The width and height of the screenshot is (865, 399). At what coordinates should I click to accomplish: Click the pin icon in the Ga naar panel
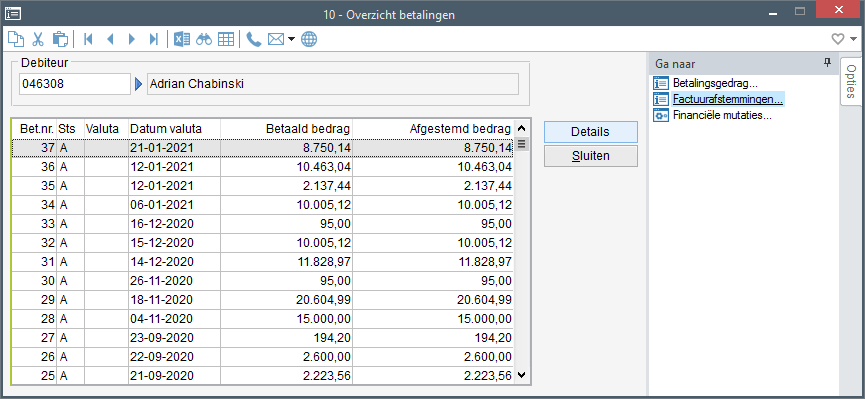pyautogui.click(x=827, y=63)
